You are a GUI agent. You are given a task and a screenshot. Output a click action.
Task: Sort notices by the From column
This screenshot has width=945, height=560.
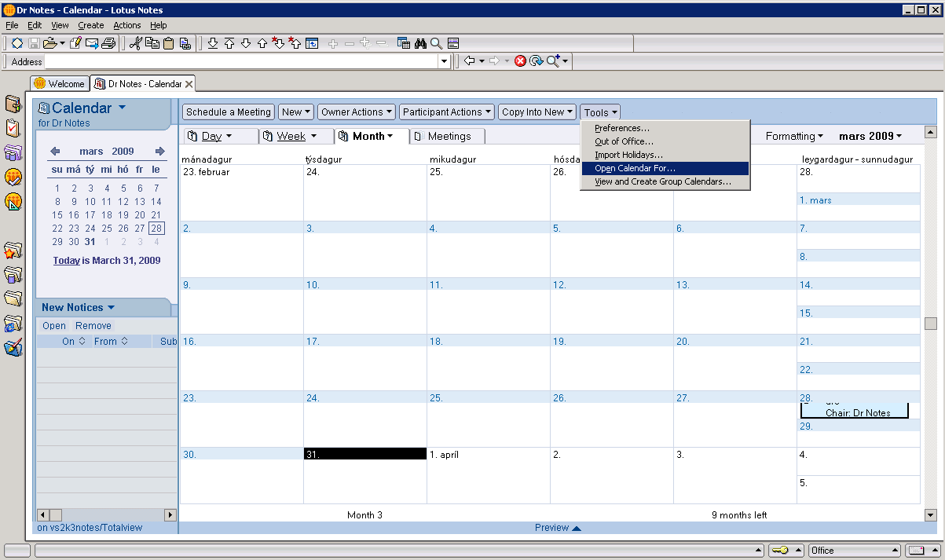tap(111, 342)
